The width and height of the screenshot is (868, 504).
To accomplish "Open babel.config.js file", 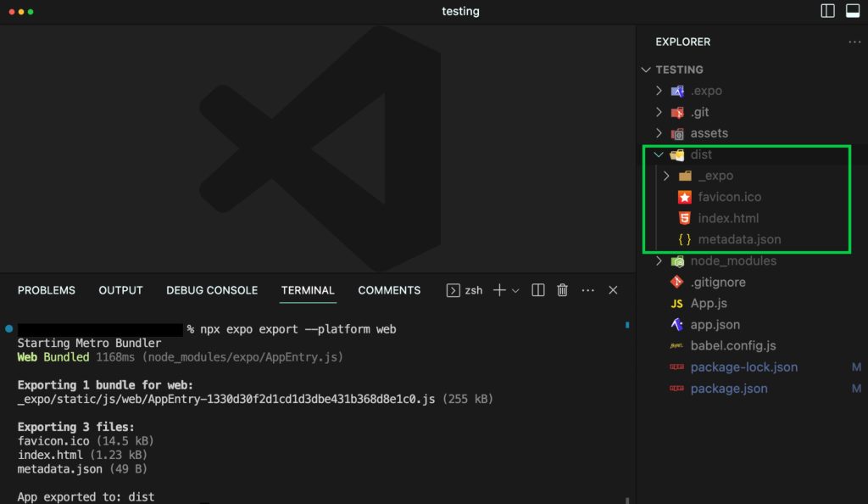I will pyautogui.click(x=733, y=345).
